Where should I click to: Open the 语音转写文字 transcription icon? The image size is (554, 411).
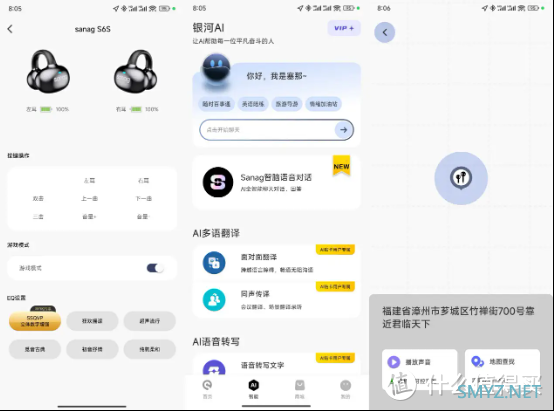[x=214, y=368]
